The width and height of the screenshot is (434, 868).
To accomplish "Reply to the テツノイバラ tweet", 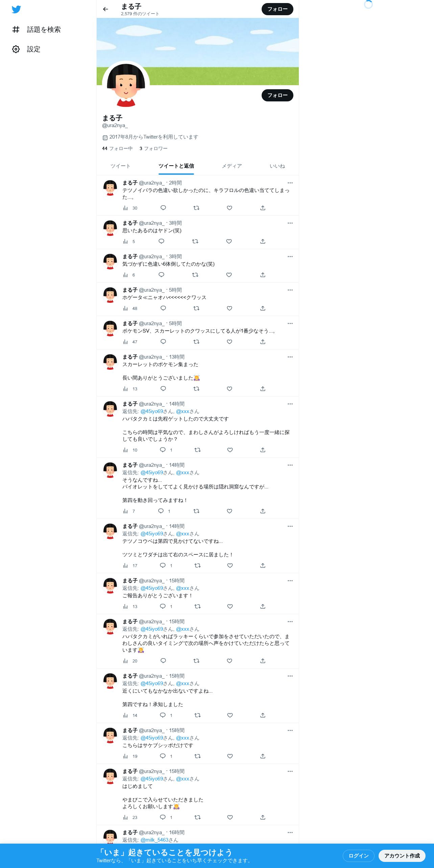I will point(163,208).
